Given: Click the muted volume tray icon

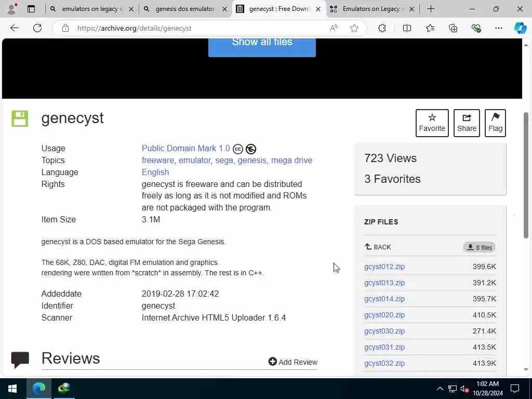Looking at the screenshot, I should (464, 389).
